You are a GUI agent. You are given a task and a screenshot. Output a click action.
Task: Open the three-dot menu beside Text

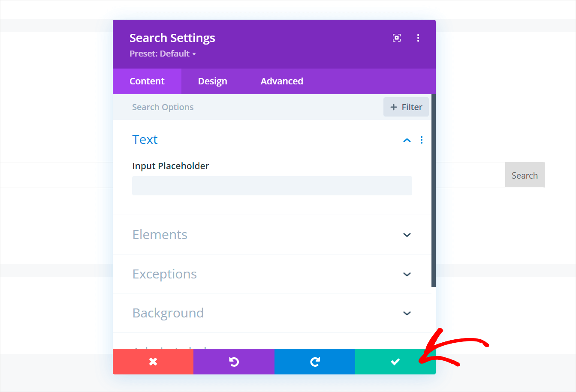421,140
